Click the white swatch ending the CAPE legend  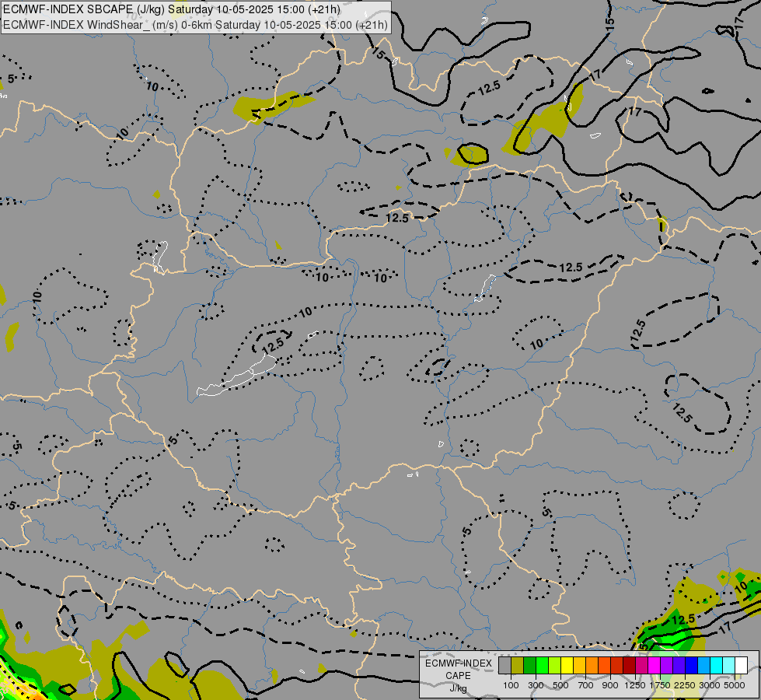coord(741,665)
